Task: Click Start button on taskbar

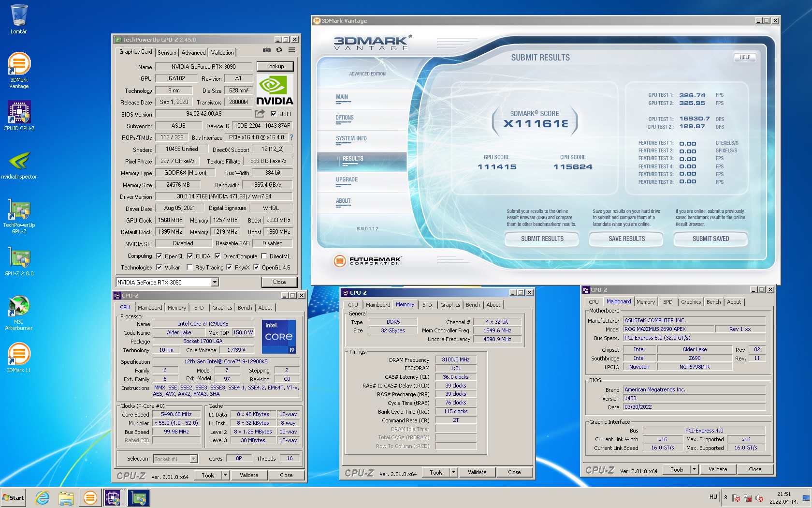Action: click(14, 497)
